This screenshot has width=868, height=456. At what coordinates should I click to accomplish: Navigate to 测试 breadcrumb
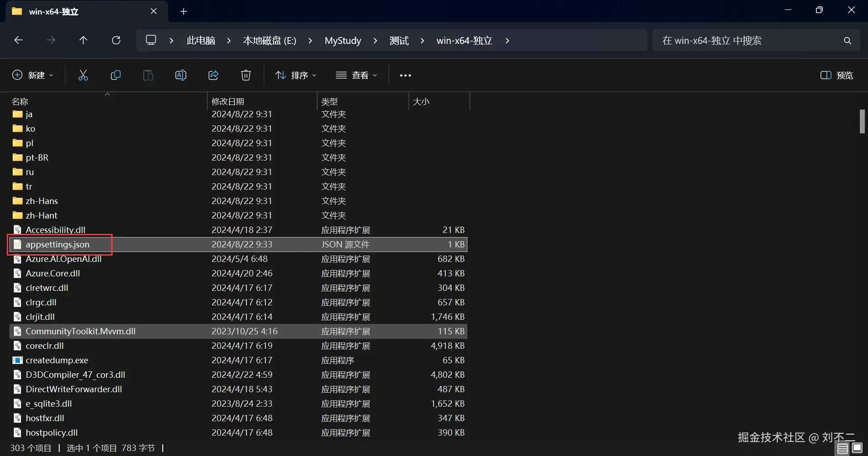pyautogui.click(x=399, y=41)
